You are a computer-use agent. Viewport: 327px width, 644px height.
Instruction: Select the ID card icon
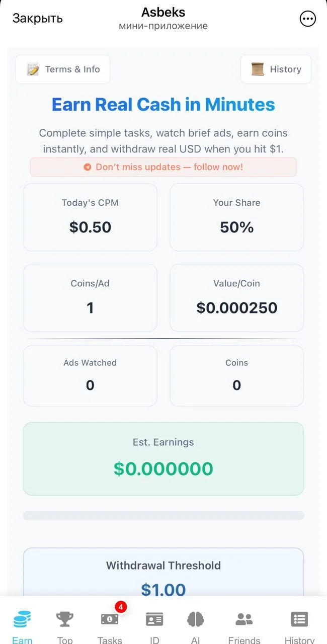[x=154, y=619]
